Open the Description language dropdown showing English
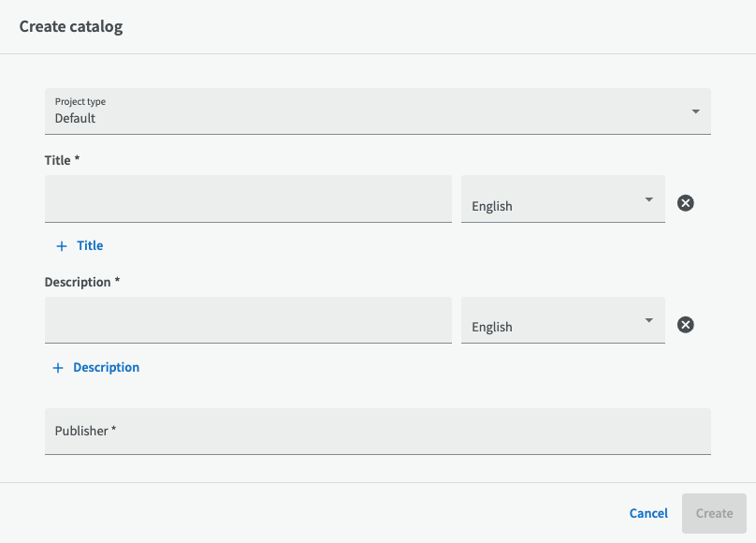 click(562, 320)
